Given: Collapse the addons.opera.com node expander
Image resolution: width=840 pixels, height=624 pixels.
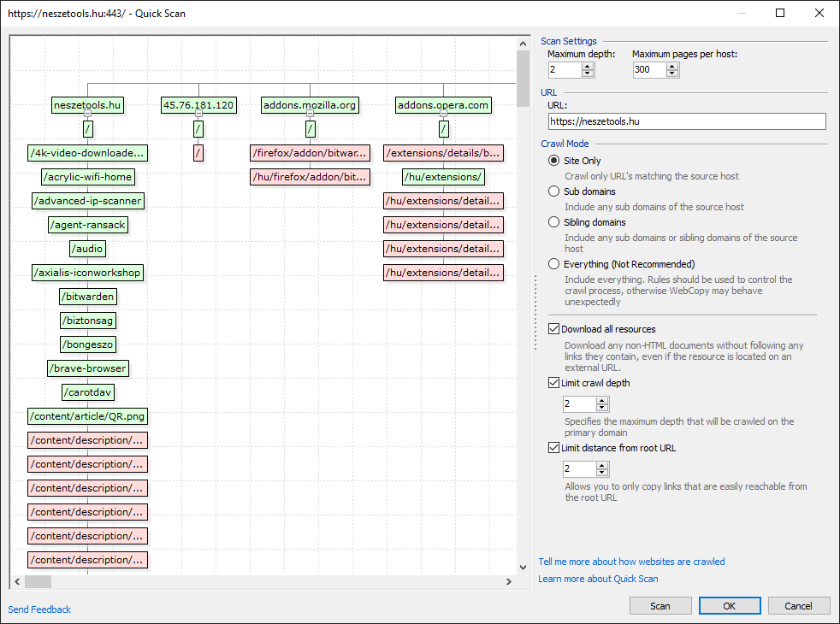Looking at the screenshot, I should coord(443,113).
